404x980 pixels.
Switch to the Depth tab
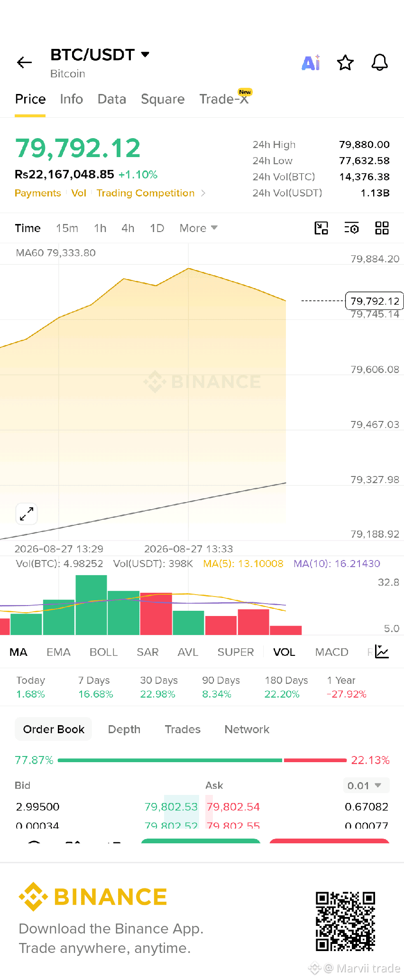(124, 729)
